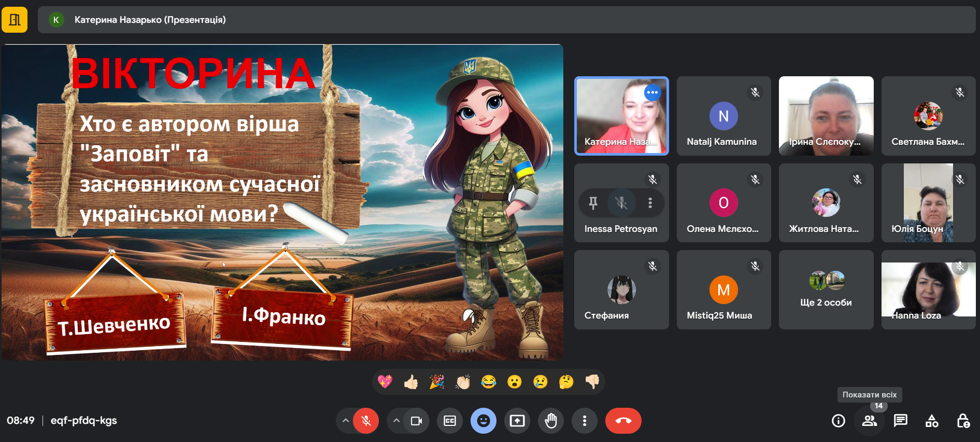980x442 pixels.
Task: Click the present screen icon
Action: click(x=517, y=421)
